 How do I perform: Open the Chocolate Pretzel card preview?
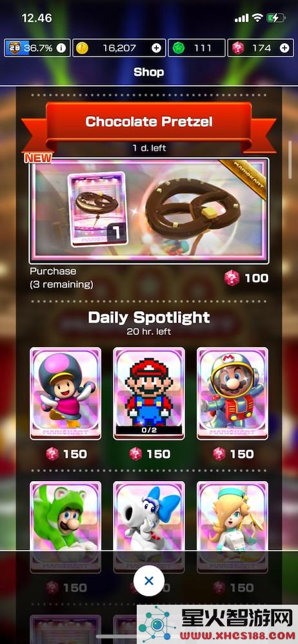[97, 209]
